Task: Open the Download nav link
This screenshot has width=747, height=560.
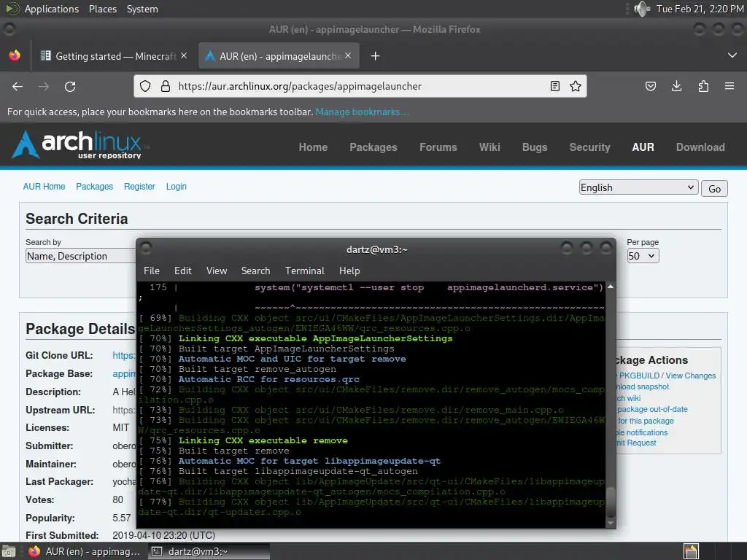Action: pyautogui.click(x=700, y=147)
